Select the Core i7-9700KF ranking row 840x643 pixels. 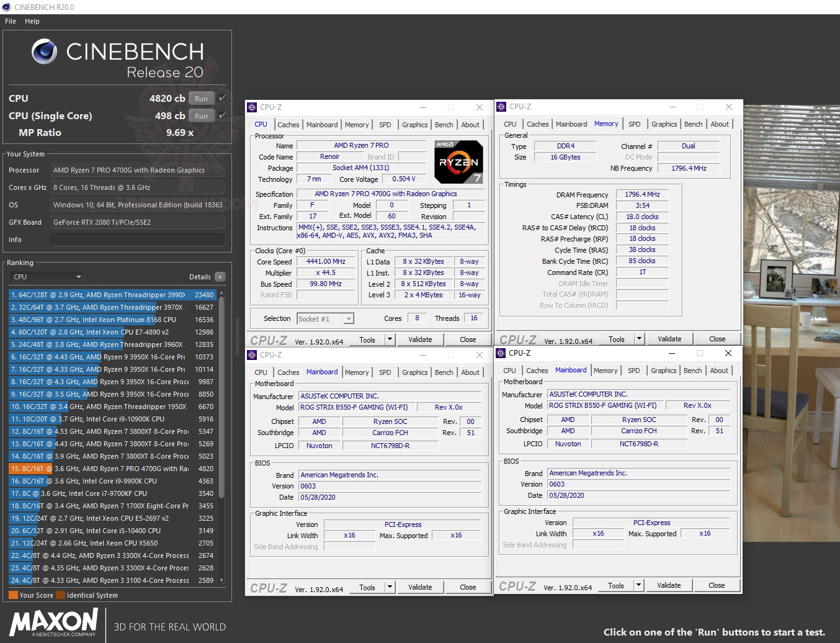(x=112, y=493)
